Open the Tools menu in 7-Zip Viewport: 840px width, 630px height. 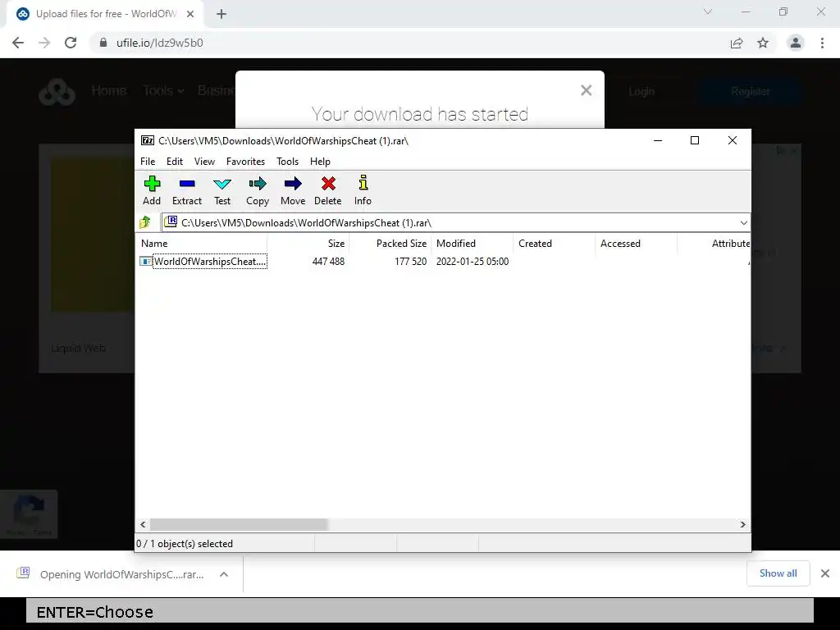tap(287, 162)
